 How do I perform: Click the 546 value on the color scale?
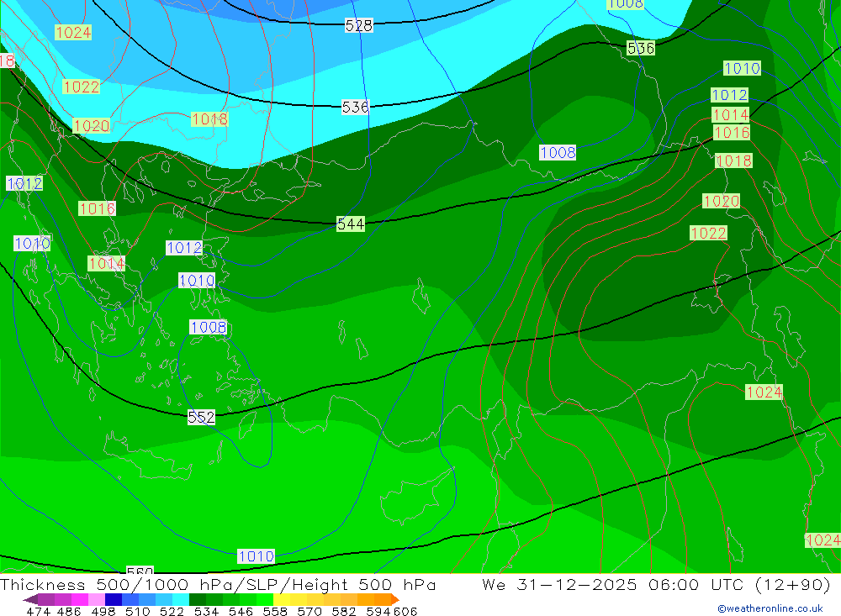[x=241, y=611]
